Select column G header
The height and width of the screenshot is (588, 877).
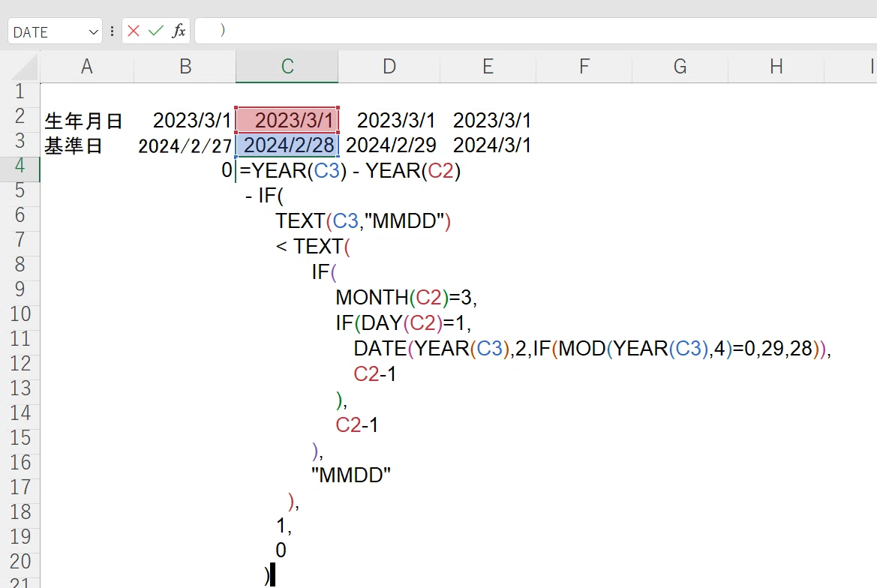pyautogui.click(x=680, y=67)
